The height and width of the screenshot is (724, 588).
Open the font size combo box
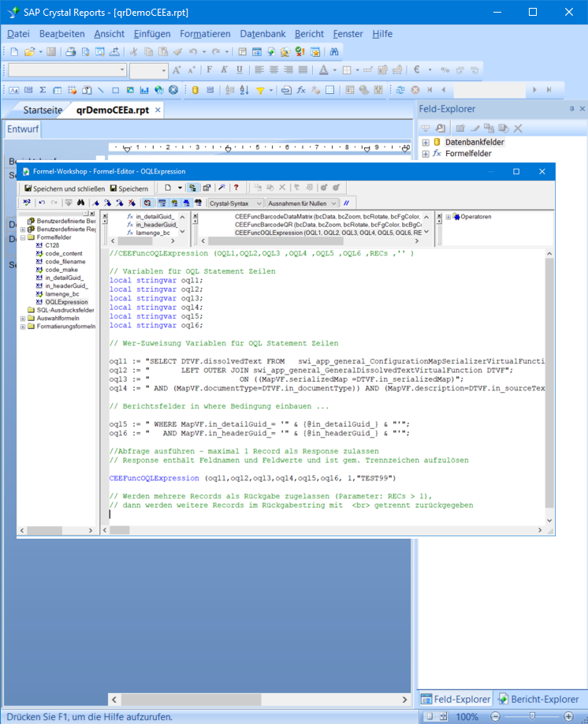tap(149, 70)
